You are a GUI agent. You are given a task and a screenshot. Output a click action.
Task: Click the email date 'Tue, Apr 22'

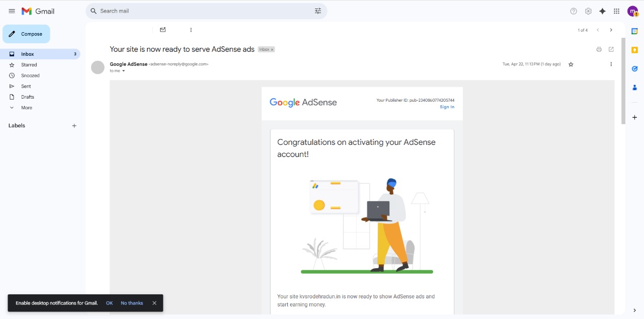pos(531,64)
